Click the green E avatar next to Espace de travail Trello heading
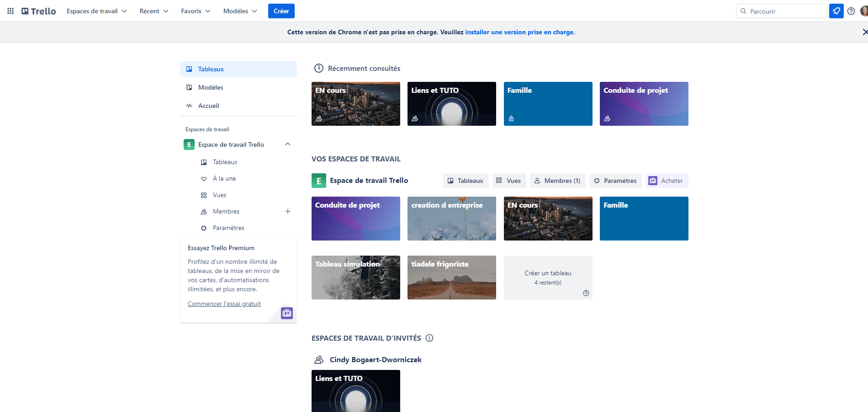The height and width of the screenshot is (412, 868). [x=319, y=181]
